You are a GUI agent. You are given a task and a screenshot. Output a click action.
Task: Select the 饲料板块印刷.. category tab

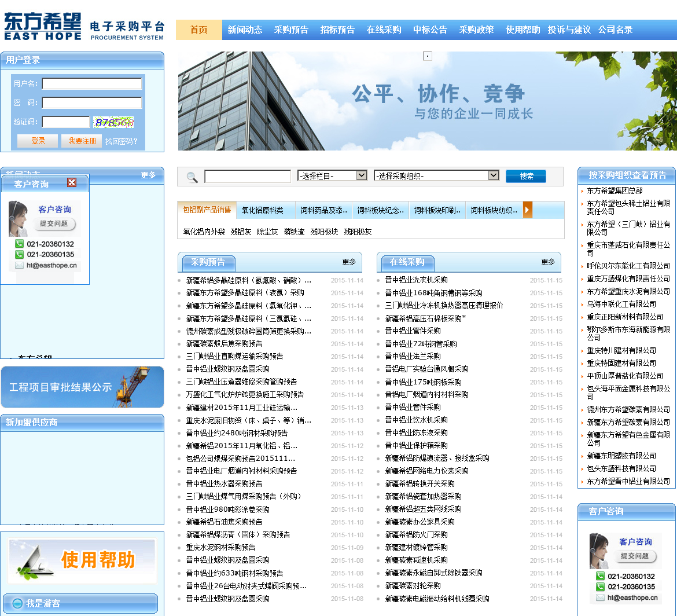(437, 210)
